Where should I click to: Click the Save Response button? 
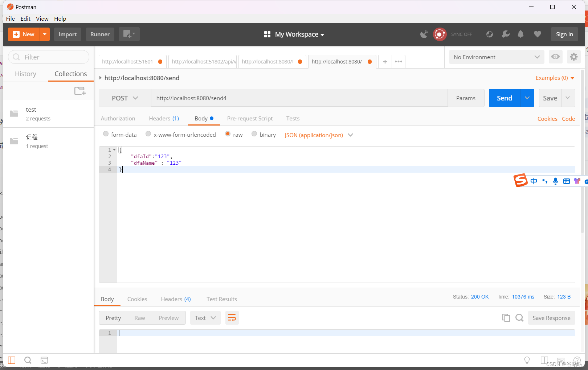[x=551, y=317]
